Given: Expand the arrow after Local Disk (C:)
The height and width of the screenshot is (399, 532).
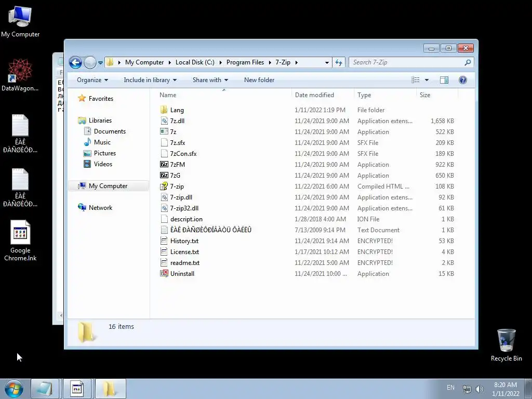Looking at the screenshot, I should pyautogui.click(x=220, y=62).
